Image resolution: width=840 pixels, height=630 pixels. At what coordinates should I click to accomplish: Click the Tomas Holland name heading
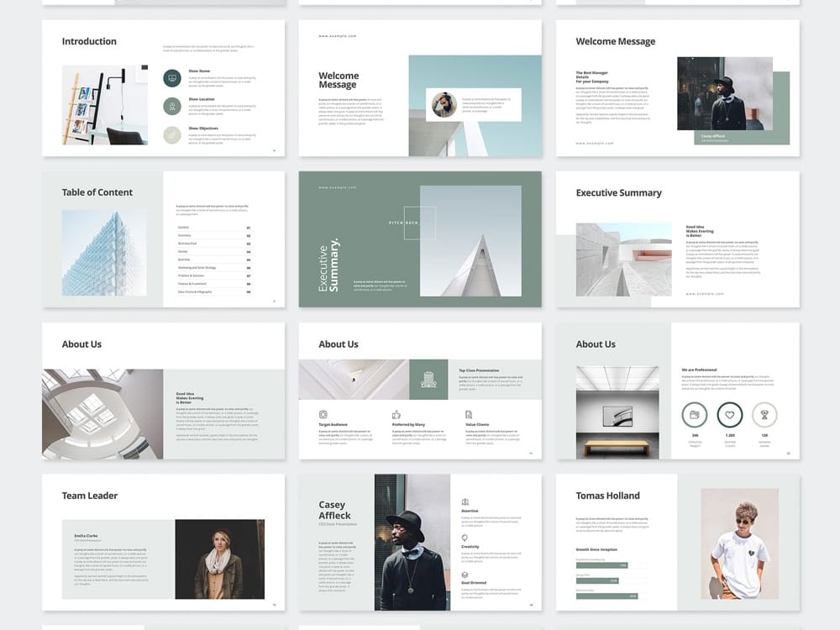coord(607,496)
